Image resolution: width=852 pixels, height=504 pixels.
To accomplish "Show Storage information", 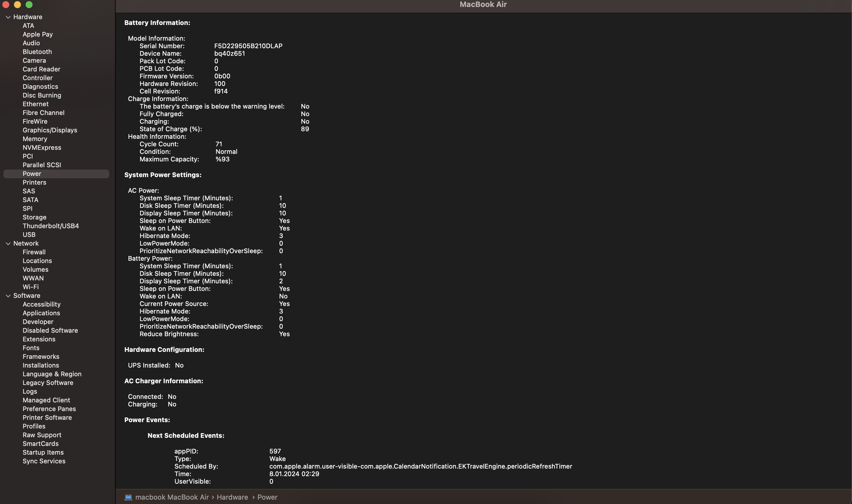I will click(35, 217).
